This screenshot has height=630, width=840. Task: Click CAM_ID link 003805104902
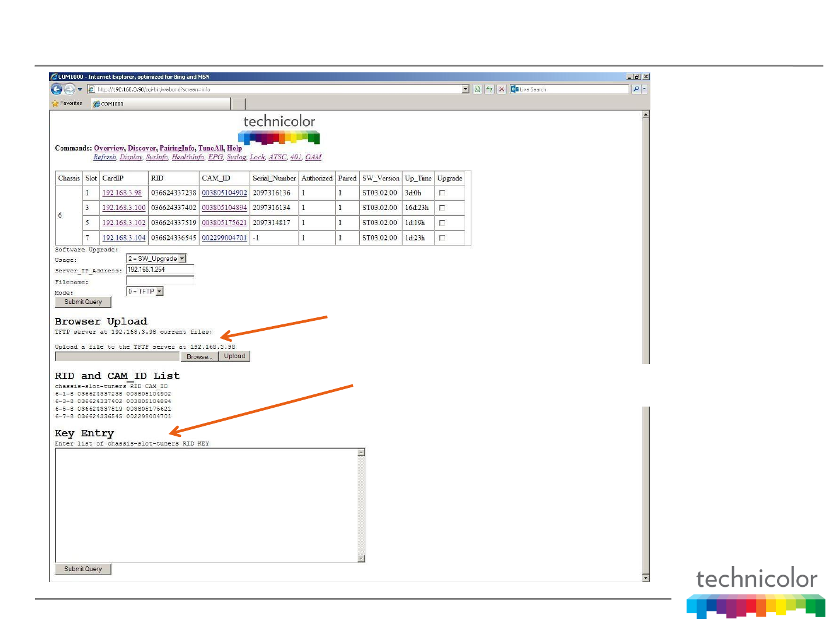coord(225,193)
